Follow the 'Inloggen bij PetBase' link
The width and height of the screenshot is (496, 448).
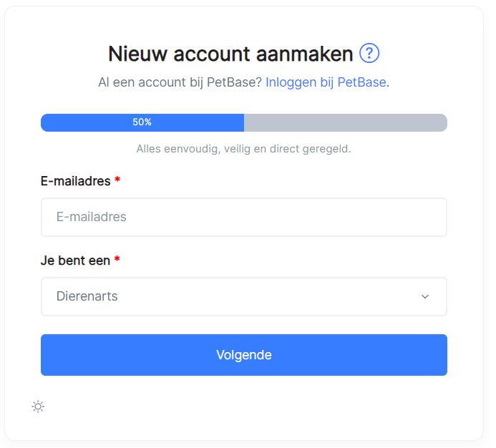[326, 82]
